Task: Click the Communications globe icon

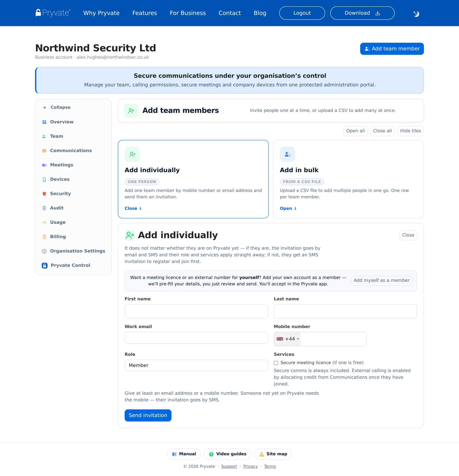Action: [x=44, y=151]
